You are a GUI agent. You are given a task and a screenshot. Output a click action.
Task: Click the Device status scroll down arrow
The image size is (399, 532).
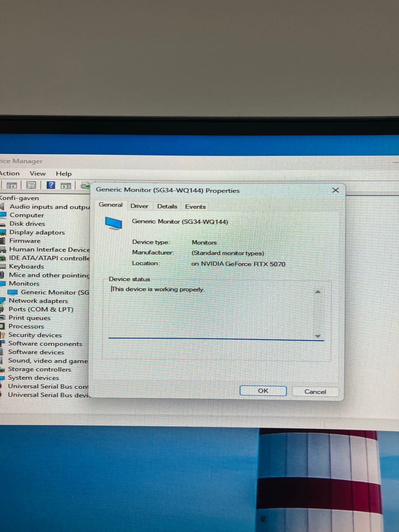click(318, 336)
